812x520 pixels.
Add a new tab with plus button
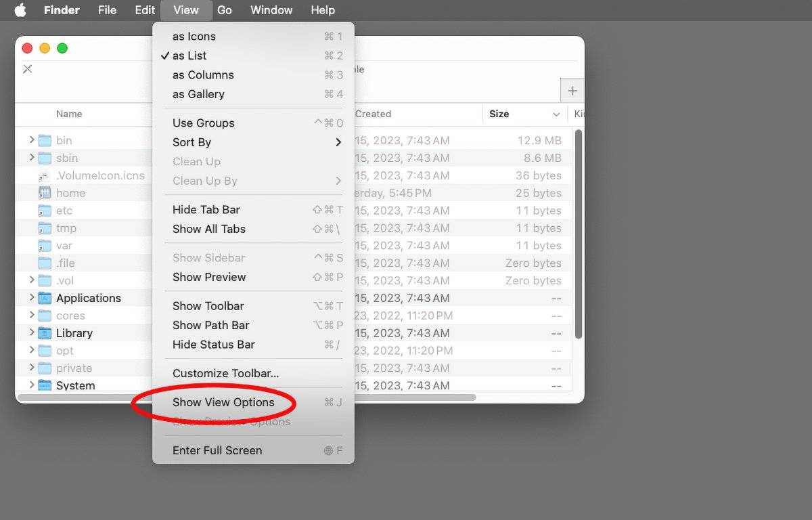[572, 91]
